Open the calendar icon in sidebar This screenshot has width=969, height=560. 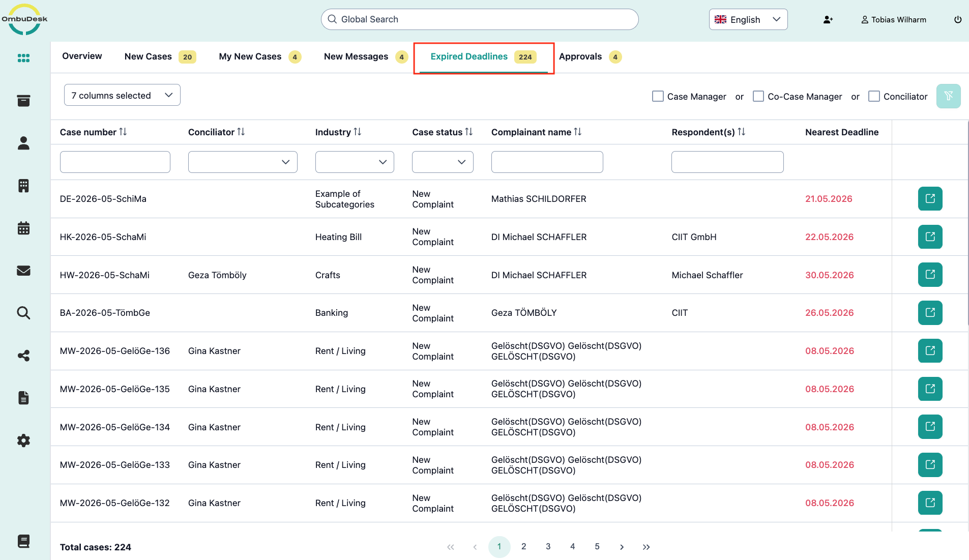23,228
